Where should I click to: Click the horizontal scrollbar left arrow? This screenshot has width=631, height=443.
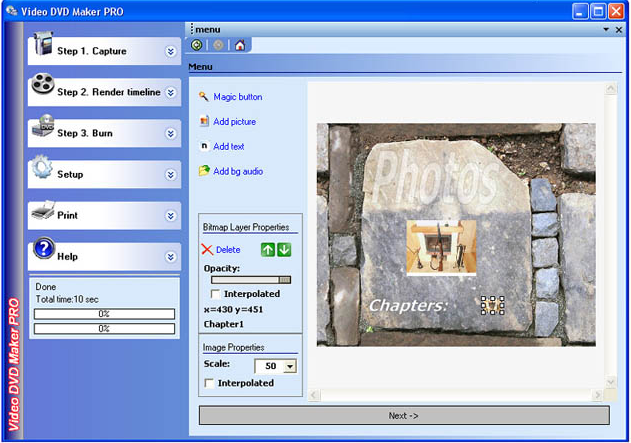(314, 395)
